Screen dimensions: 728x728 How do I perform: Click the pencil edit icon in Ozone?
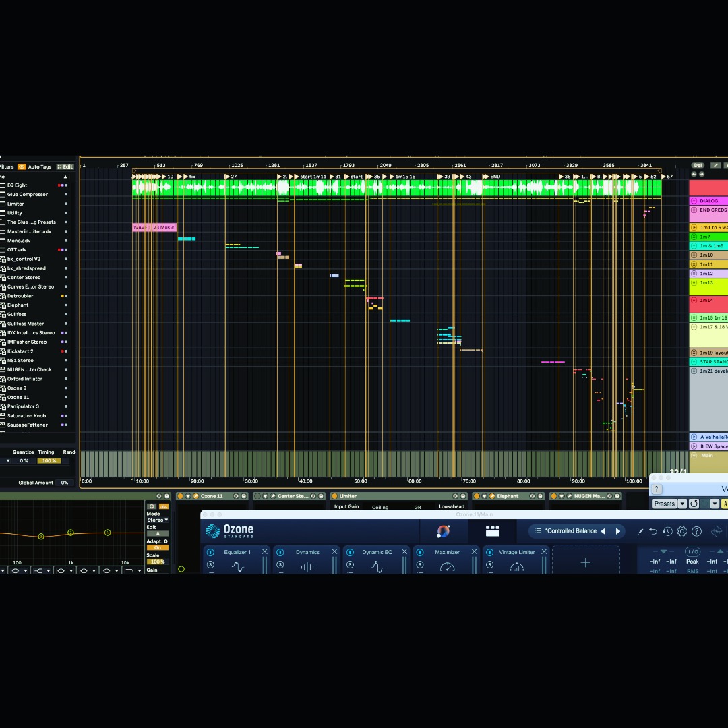click(640, 532)
